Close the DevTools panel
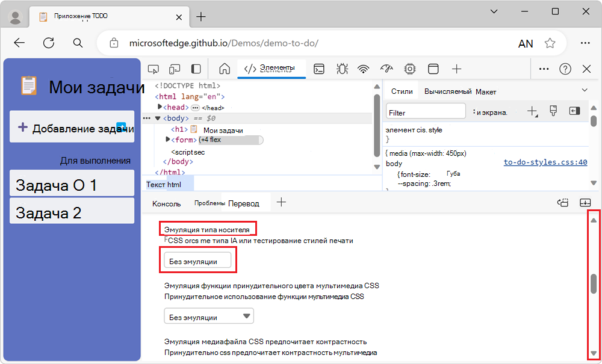602x364 pixels. [x=586, y=69]
